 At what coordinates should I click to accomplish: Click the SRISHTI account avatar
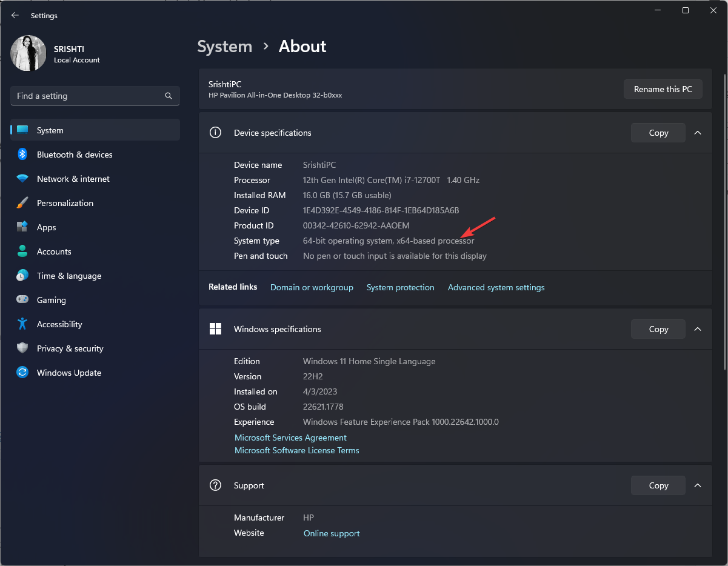[28, 53]
